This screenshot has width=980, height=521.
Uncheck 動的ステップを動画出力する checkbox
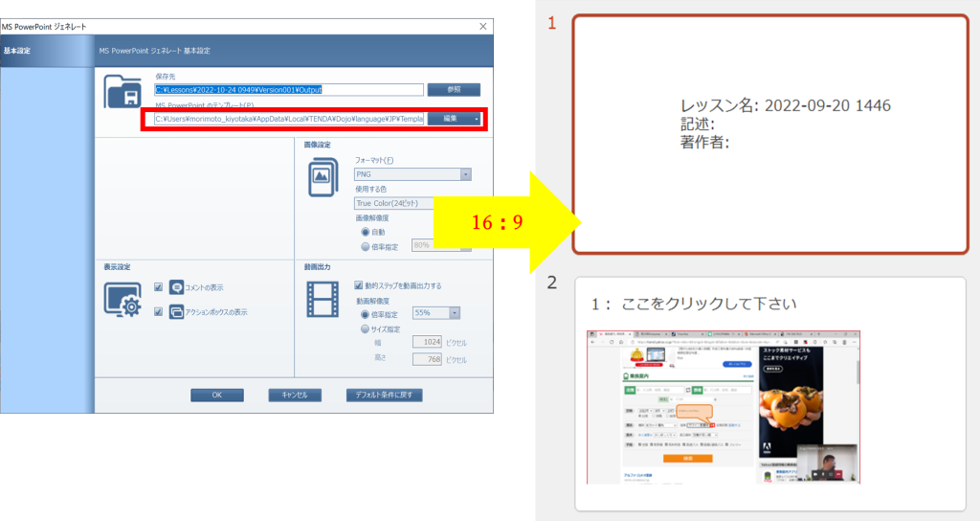pyautogui.click(x=358, y=285)
